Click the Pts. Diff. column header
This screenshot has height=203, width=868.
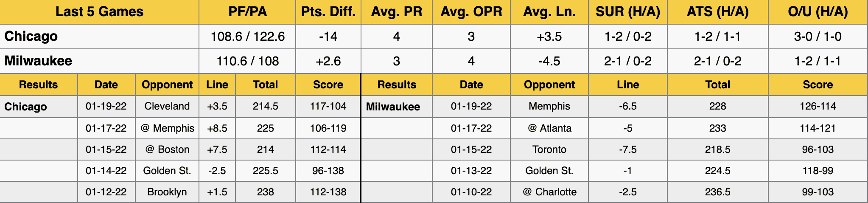point(328,12)
